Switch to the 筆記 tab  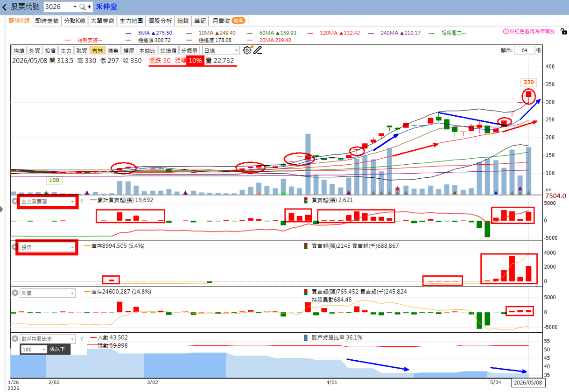click(200, 21)
